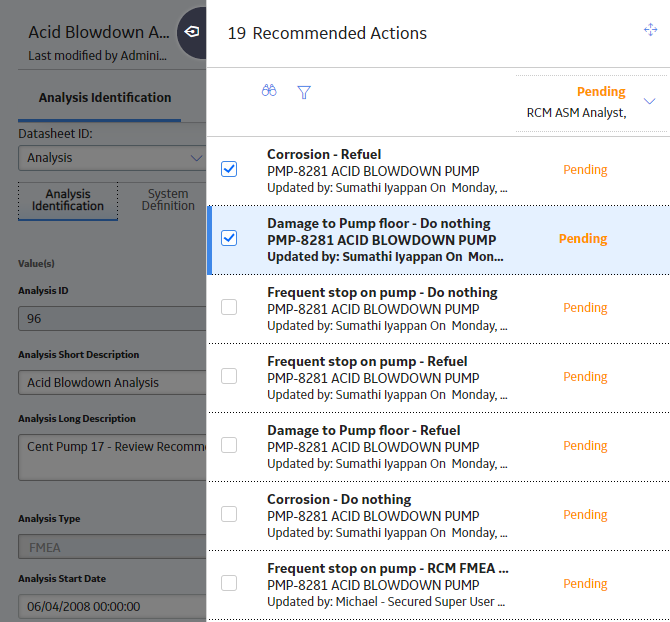Uncheck Damage to Pump floor - Do nothing
Image resolution: width=670 pixels, height=622 pixels.
tap(229, 238)
